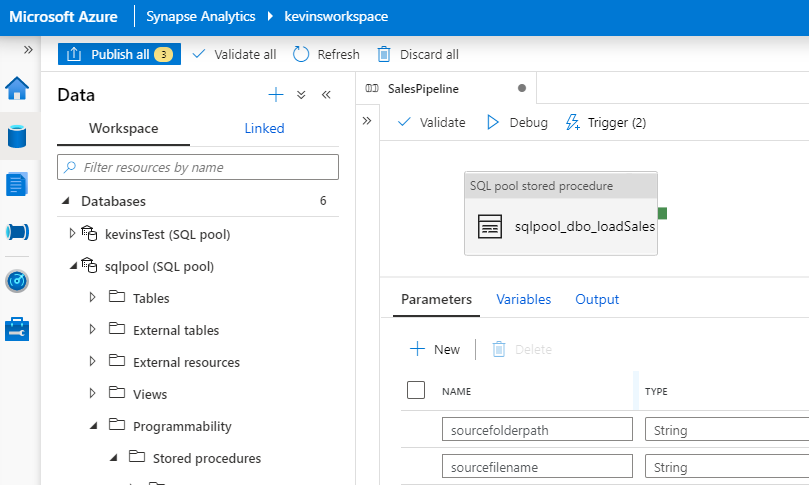This screenshot has height=485, width=809.
Task: Click Synapse Analytics breadcrumb
Action: (x=201, y=17)
